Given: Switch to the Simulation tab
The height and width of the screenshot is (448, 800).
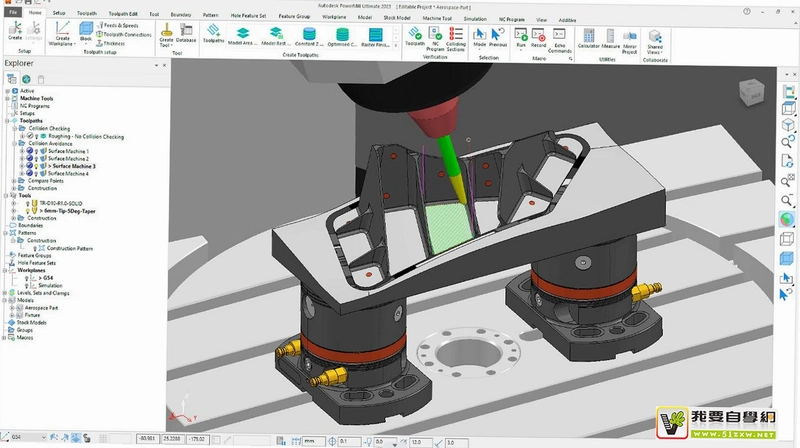Looking at the screenshot, I should click(475, 19).
